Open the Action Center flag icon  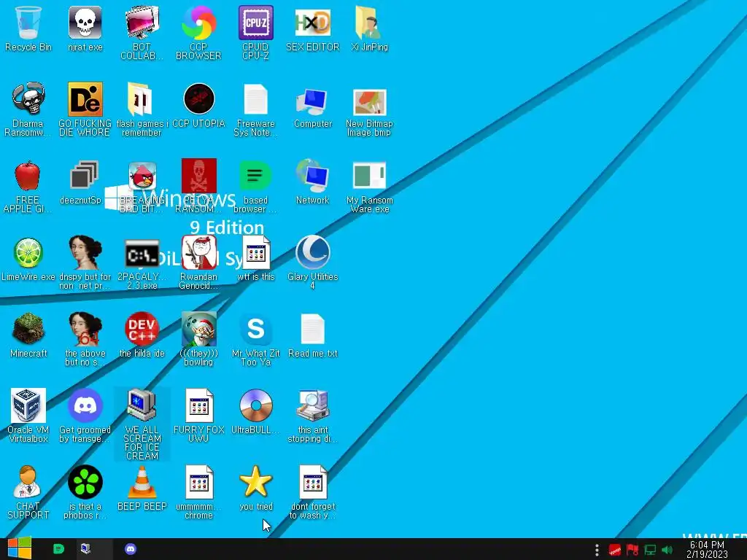[632, 551]
